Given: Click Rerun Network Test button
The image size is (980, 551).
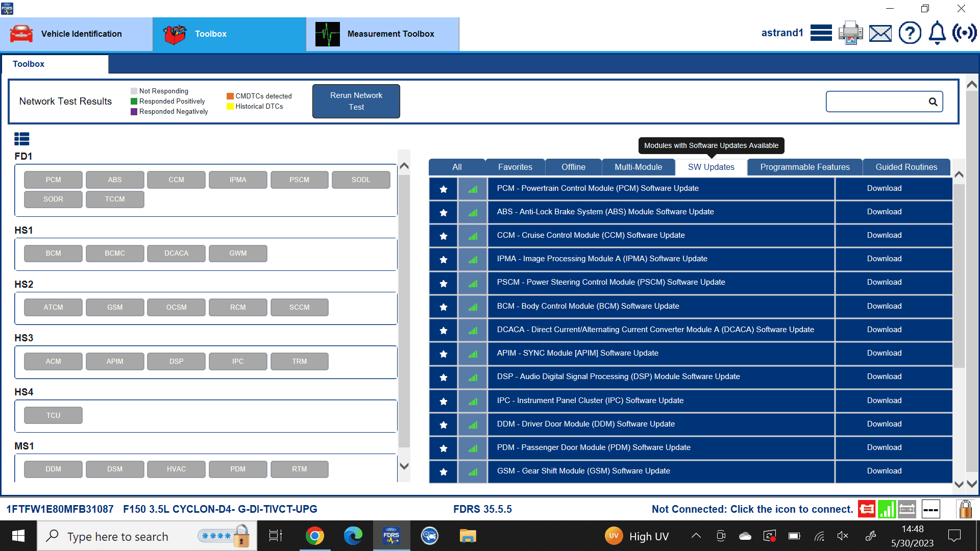Looking at the screenshot, I should (356, 101).
